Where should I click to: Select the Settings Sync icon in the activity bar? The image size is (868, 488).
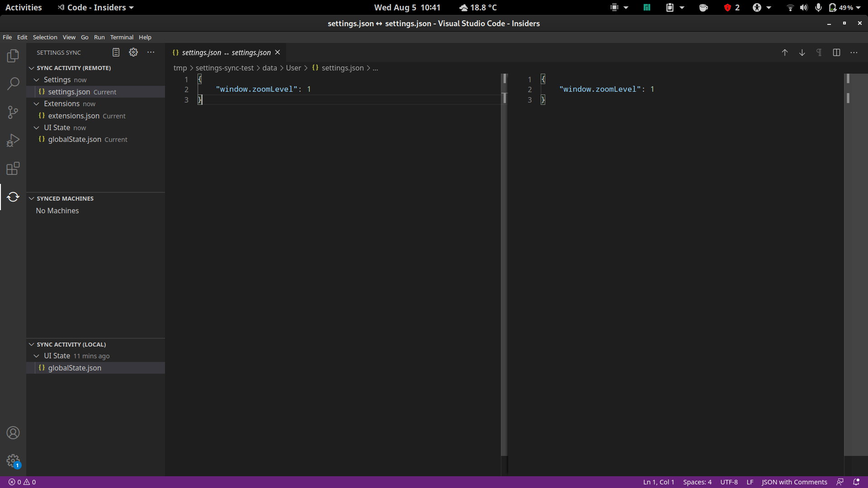click(13, 197)
